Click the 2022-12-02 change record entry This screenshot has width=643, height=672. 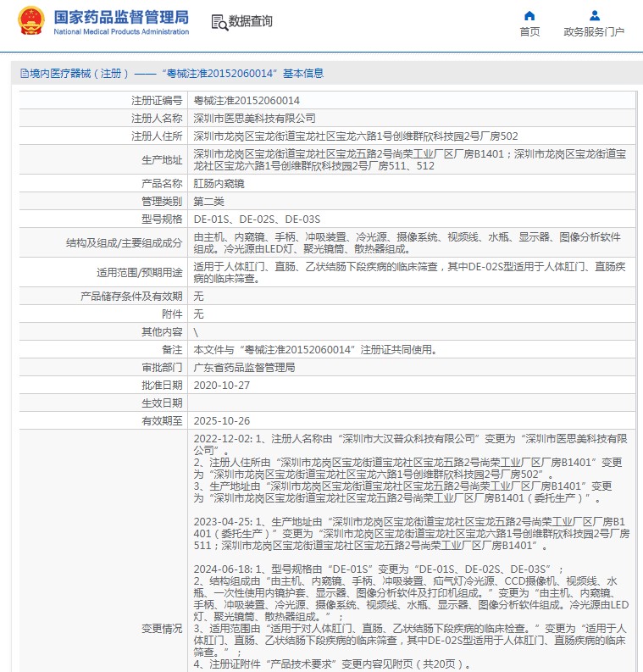(410, 469)
